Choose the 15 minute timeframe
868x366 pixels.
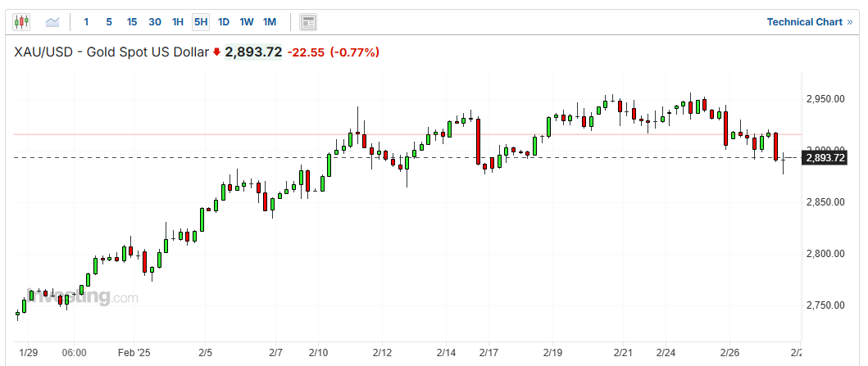[131, 22]
